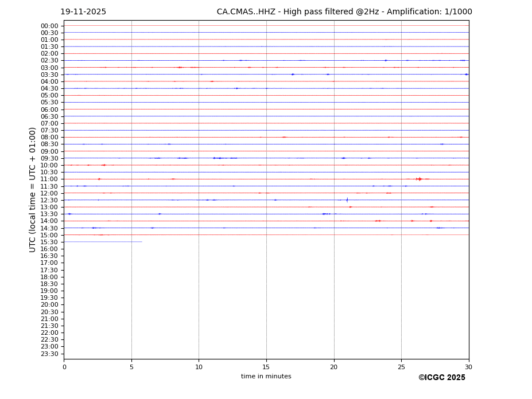Click the 18:00 time label
The height and width of the screenshot is (399, 532).
point(49,277)
